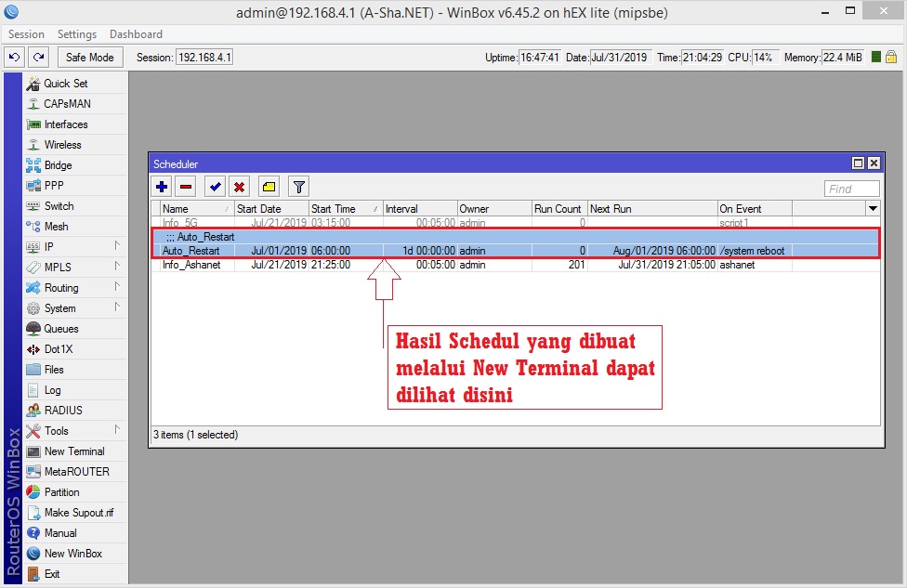Click the Redo arrow button
Screen dimensions: 907x588
(39, 58)
